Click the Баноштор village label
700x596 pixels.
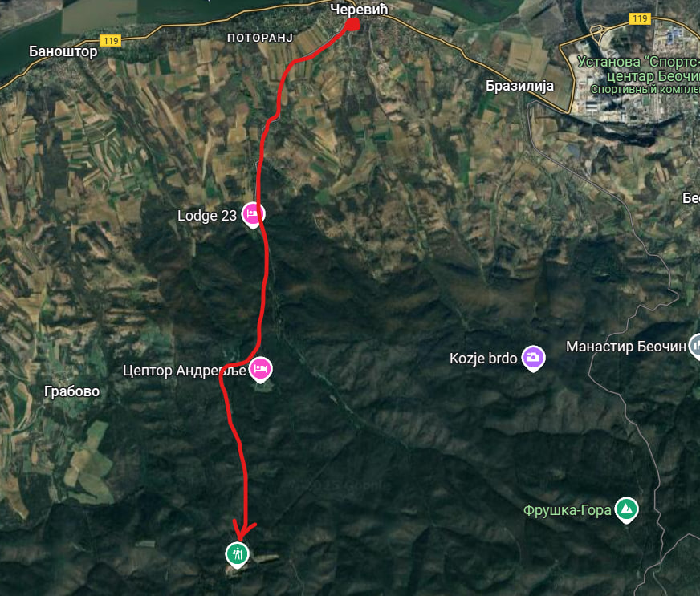pyautogui.click(x=63, y=51)
